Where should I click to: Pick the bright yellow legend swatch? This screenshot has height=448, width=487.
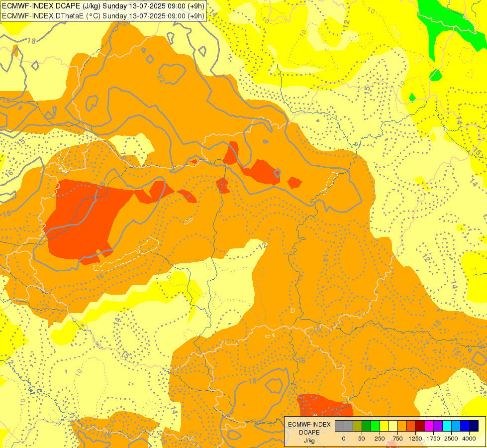(x=384, y=426)
